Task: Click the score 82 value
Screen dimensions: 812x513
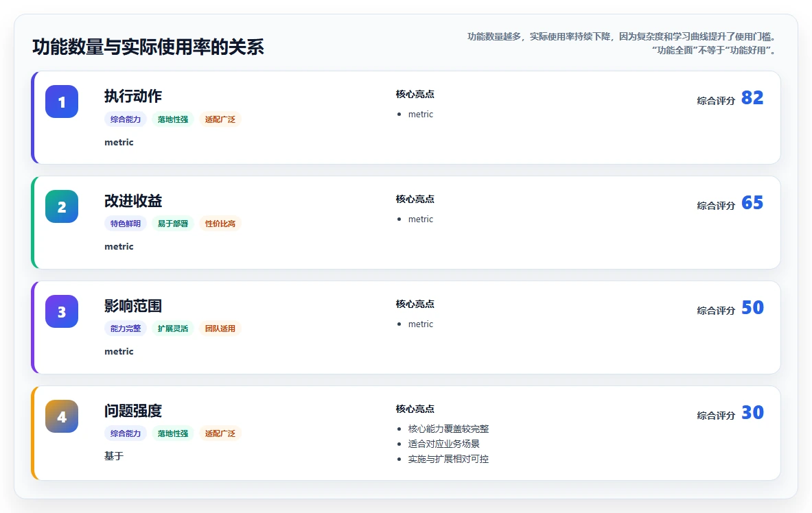Action: tap(752, 98)
